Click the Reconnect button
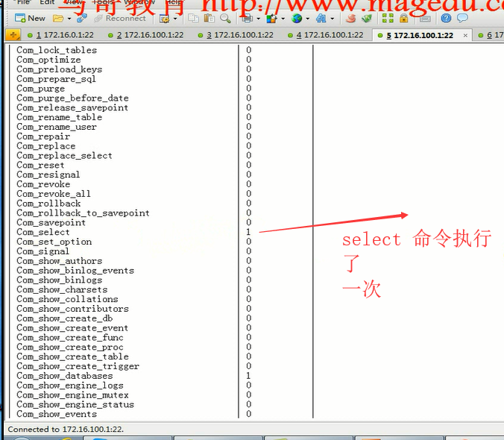This screenshot has width=504, height=440. click(120, 19)
